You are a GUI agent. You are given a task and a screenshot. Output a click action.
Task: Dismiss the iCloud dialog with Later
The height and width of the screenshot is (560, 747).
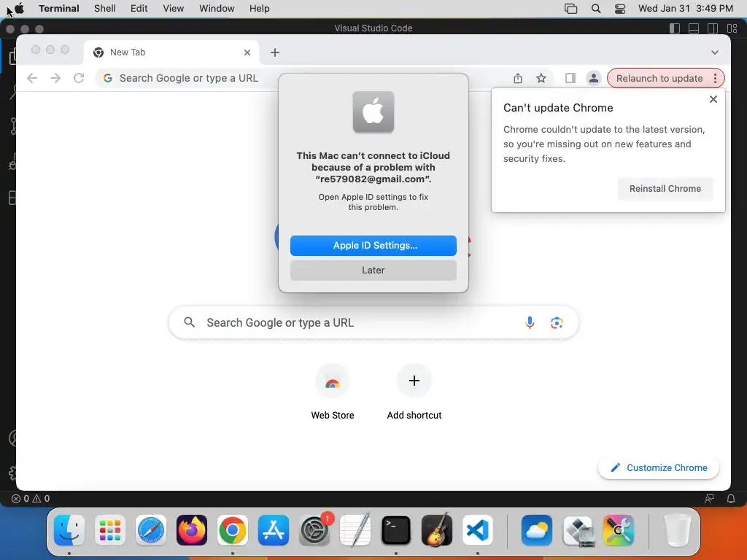(373, 270)
